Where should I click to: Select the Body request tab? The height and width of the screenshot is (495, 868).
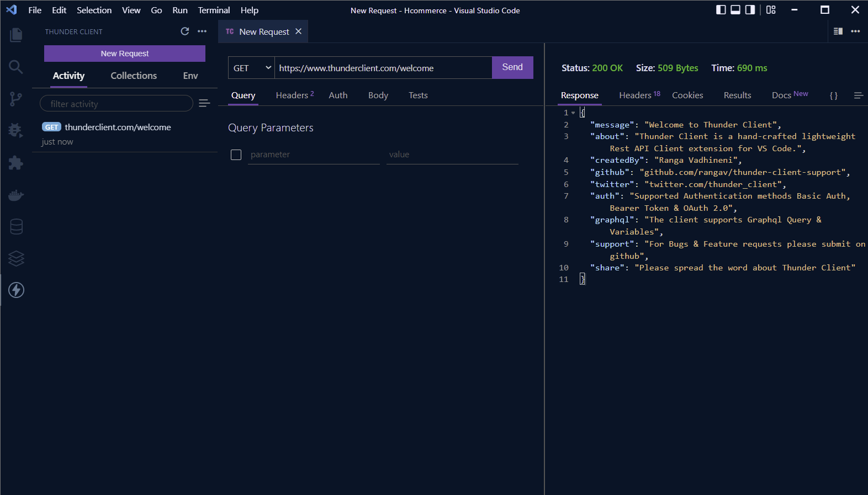point(378,95)
